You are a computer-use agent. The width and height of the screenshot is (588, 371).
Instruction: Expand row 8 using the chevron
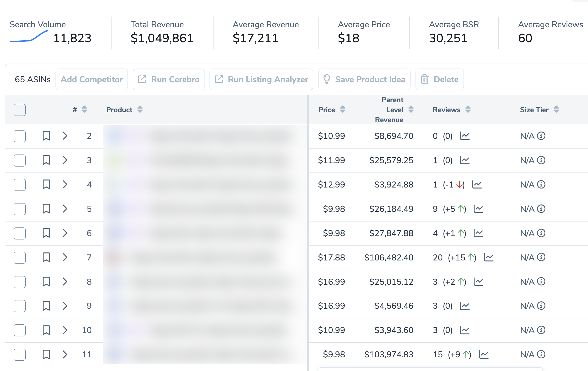[65, 282]
